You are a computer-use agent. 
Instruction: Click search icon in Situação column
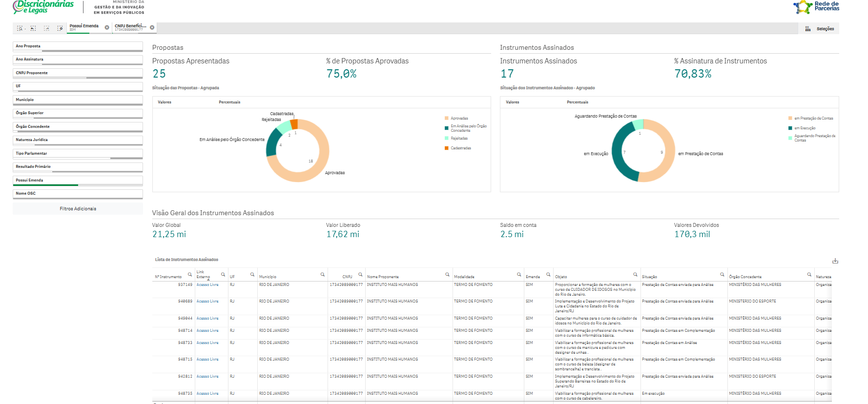coord(722,275)
